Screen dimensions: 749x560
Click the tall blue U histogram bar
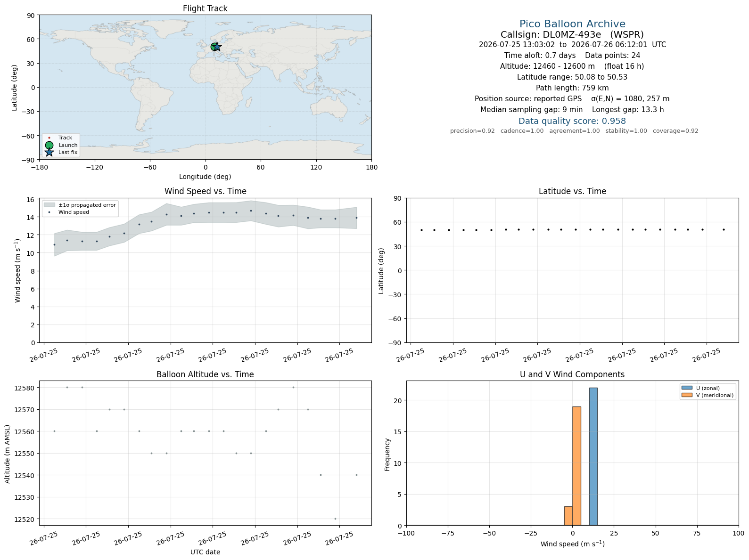click(593, 456)
